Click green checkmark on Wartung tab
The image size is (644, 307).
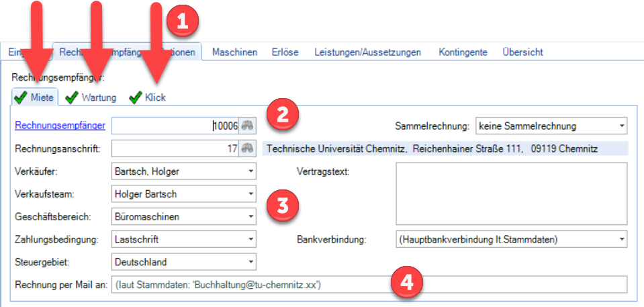pos(72,98)
